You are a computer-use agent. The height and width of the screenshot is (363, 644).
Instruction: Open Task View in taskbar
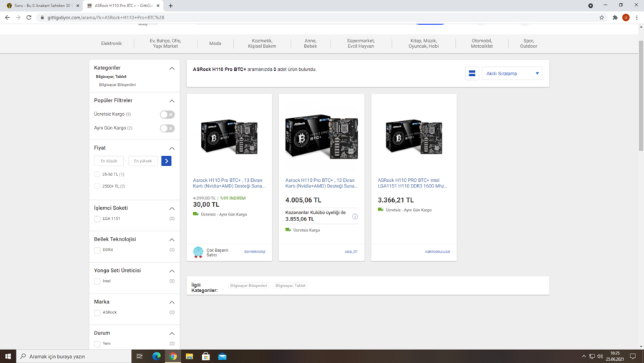point(140,357)
